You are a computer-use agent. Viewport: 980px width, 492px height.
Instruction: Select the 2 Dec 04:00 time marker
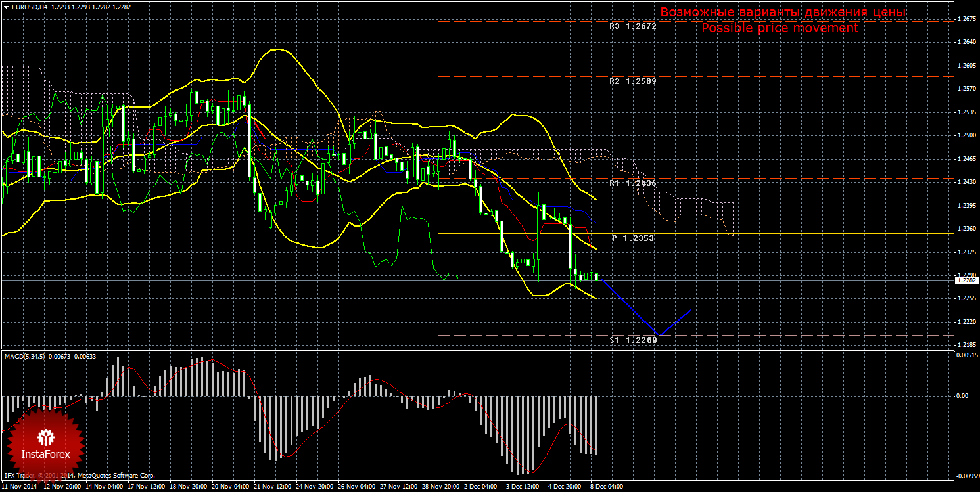coord(480,487)
